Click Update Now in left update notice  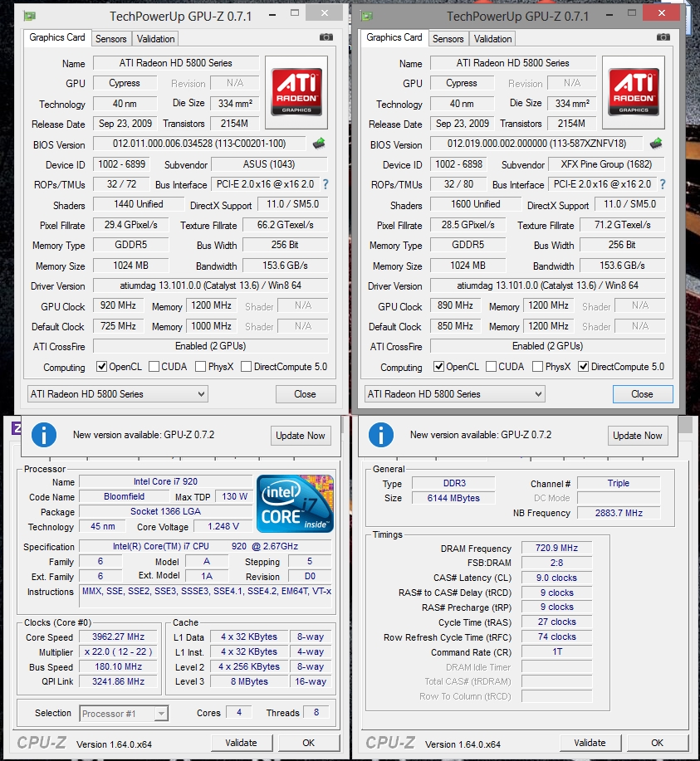pyautogui.click(x=301, y=436)
